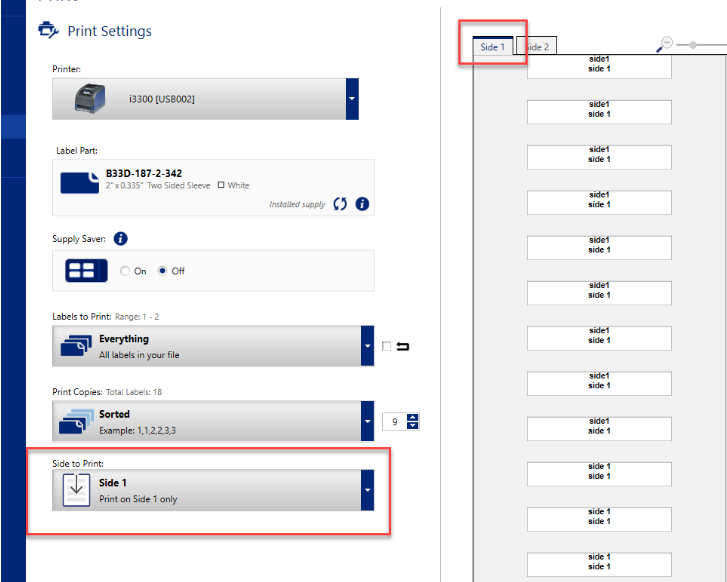The image size is (727, 582).
Task: Refresh the installed supply
Action: (x=340, y=204)
